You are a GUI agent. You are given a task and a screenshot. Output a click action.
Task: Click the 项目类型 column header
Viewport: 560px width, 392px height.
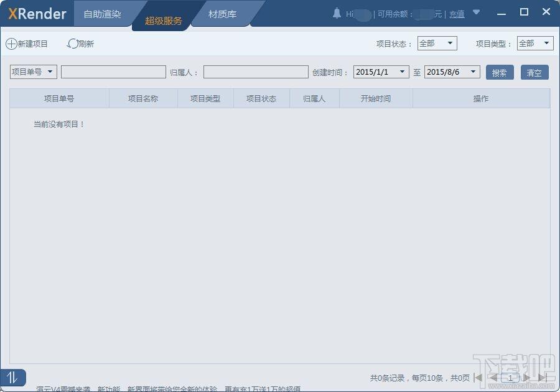205,98
